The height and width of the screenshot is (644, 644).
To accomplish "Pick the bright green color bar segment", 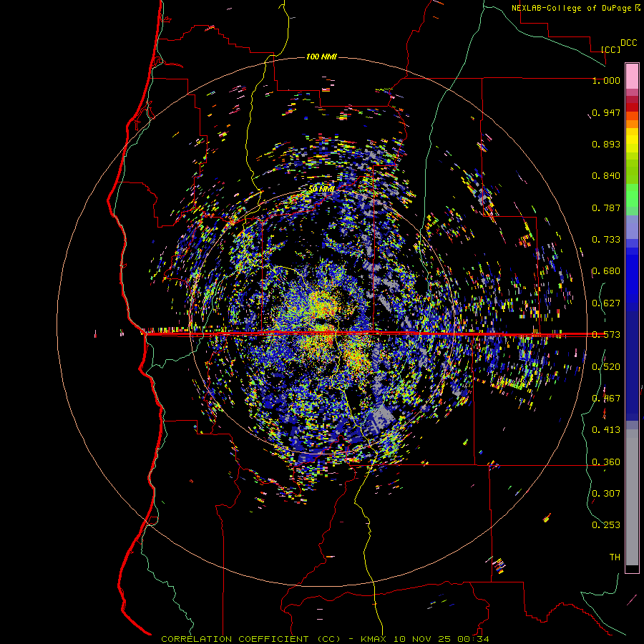I will tap(632, 195).
